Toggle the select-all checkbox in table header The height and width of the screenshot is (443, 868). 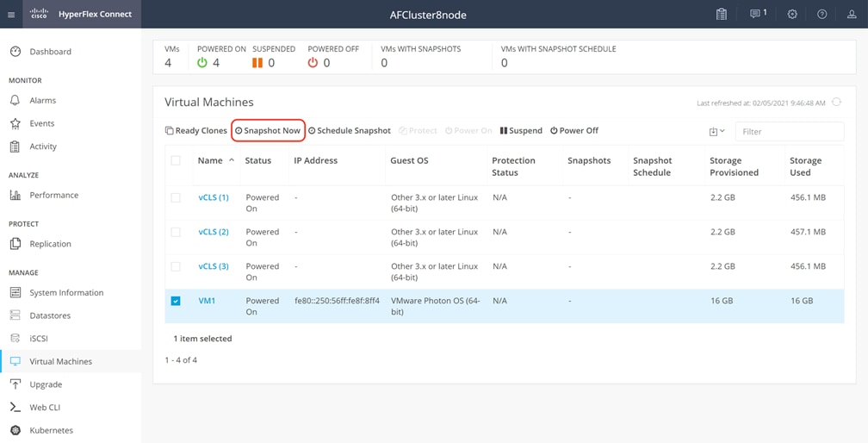tap(176, 160)
